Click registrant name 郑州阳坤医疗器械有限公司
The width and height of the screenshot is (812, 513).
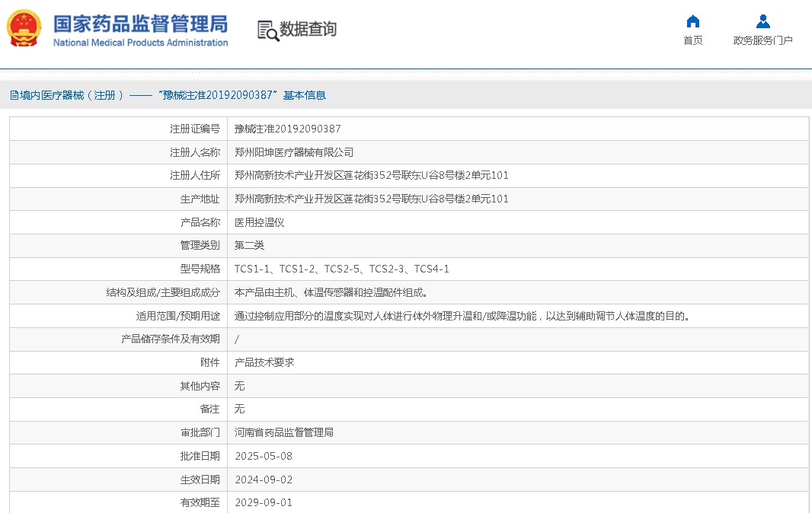(293, 152)
